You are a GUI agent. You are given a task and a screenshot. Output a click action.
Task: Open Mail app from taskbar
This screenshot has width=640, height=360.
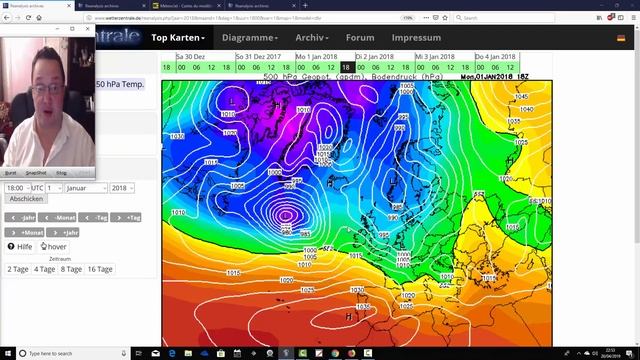pos(156,353)
